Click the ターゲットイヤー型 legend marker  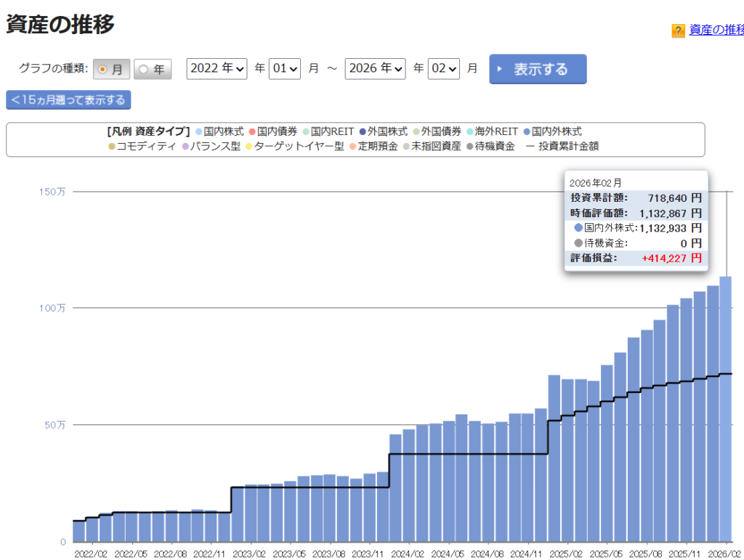point(248,147)
